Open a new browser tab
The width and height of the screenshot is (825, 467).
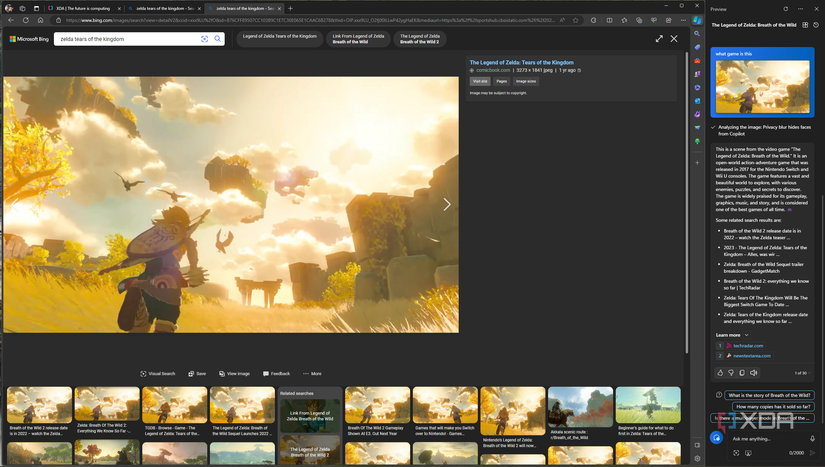click(290, 8)
